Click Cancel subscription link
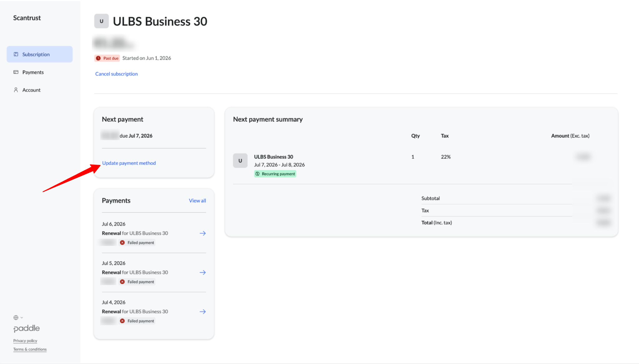Screen dimensions: 639x364 tap(116, 74)
